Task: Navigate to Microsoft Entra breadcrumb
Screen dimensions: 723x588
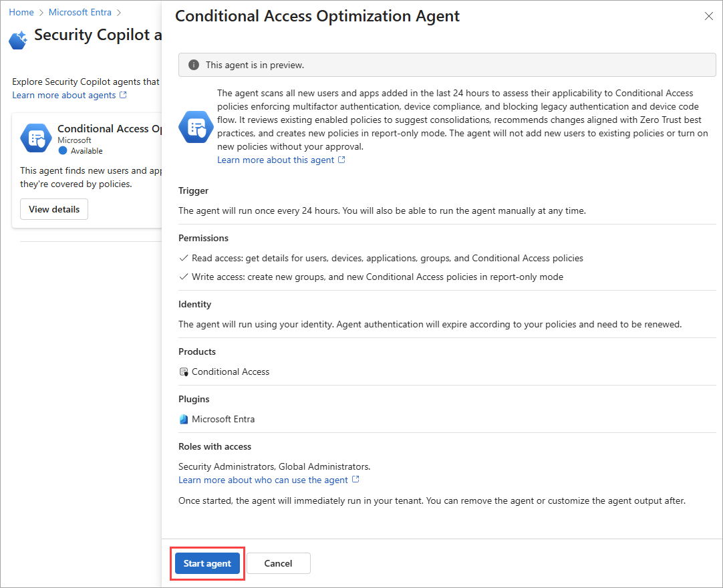Action: point(80,13)
